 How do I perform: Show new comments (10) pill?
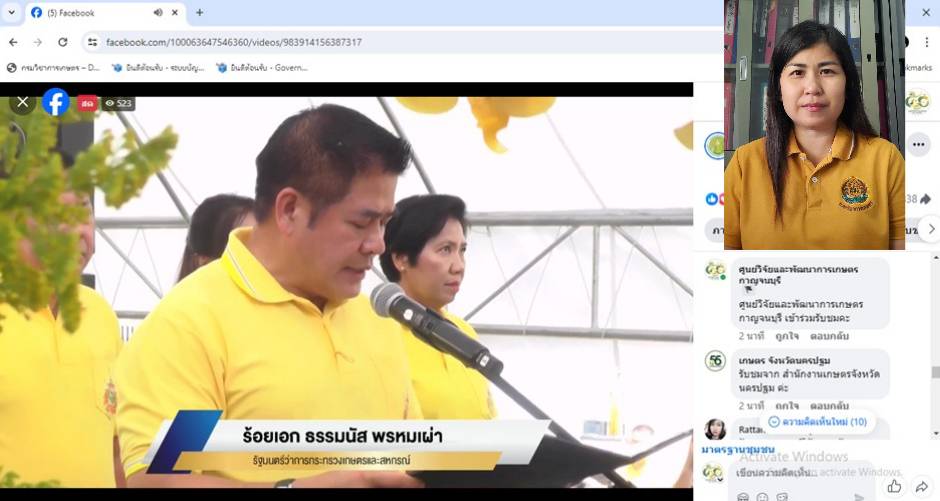817,422
